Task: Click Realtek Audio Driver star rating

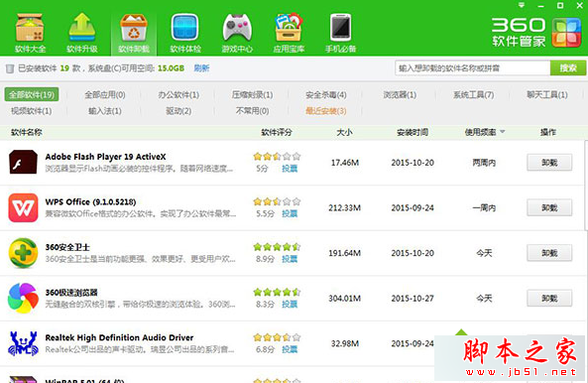Action: pos(277,337)
